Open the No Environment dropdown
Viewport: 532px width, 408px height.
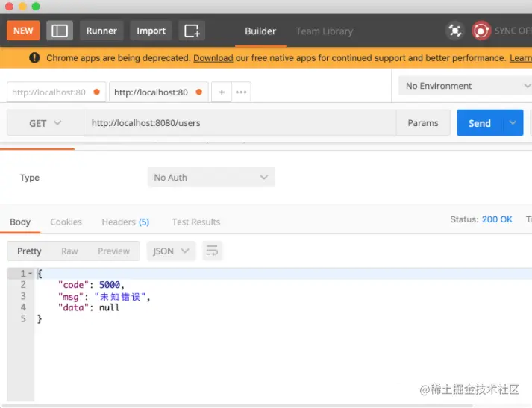click(x=465, y=86)
